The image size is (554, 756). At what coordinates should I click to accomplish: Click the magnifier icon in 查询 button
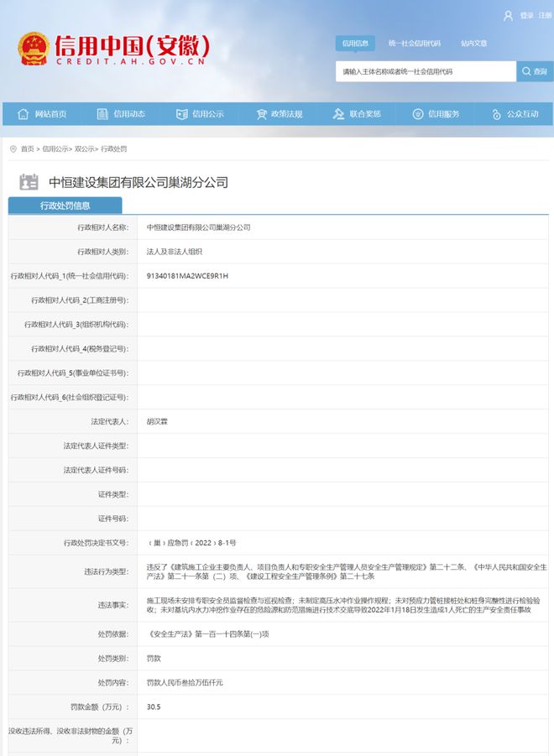pos(525,71)
